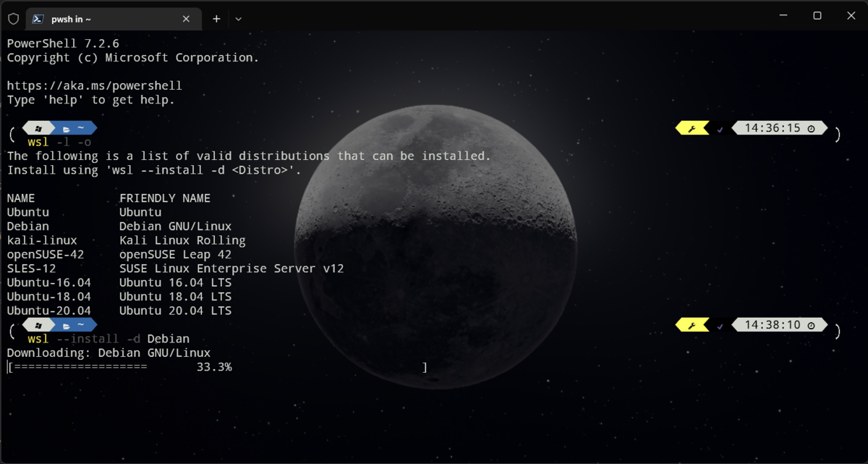Click the 'Debian GNU/Linux' friendly name in the list
The width and height of the screenshot is (868, 464).
tap(175, 227)
